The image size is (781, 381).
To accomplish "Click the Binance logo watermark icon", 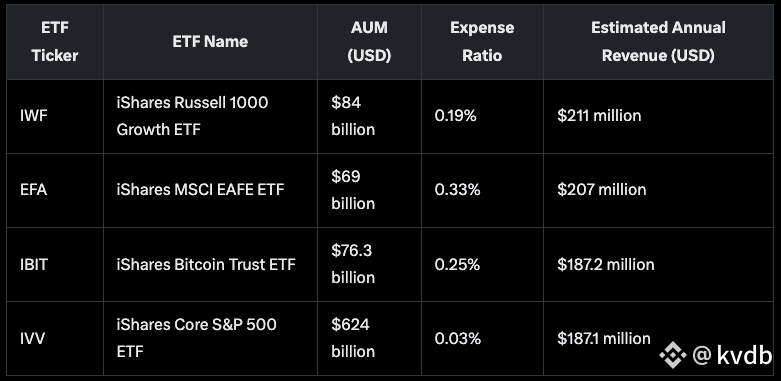I will (x=672, y=355).
